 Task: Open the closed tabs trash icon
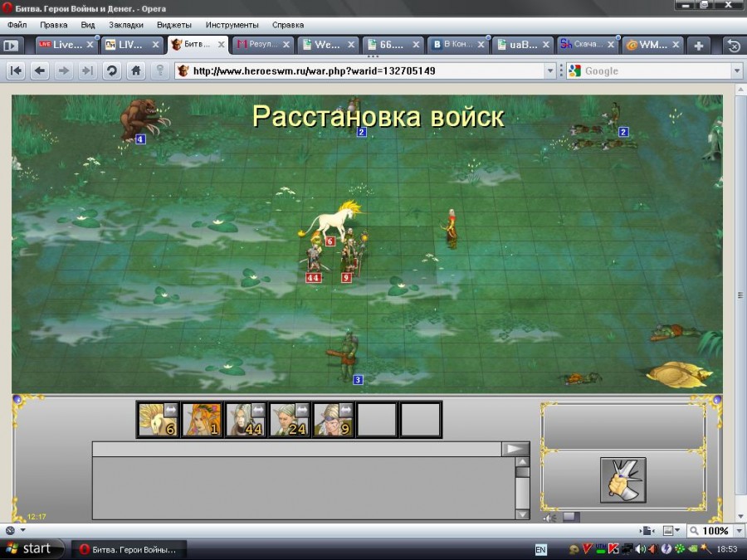[735, 46]
